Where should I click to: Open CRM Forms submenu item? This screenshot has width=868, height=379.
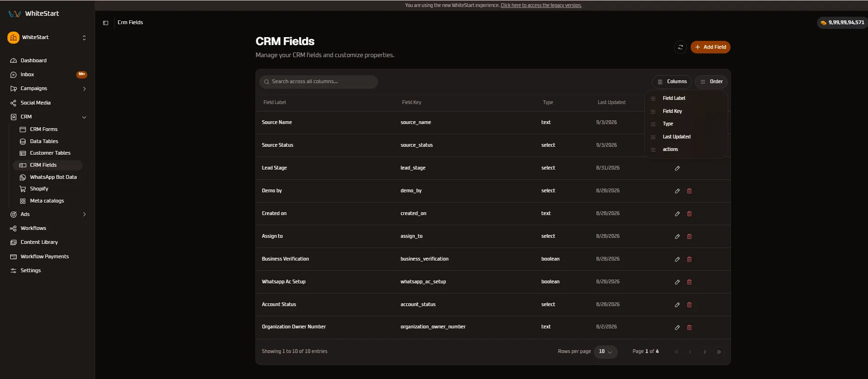pos(44,129)
